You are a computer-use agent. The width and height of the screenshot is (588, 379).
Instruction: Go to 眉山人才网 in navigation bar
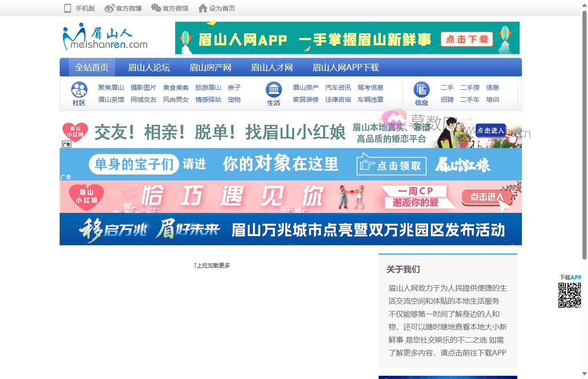[x=272, y=68]
